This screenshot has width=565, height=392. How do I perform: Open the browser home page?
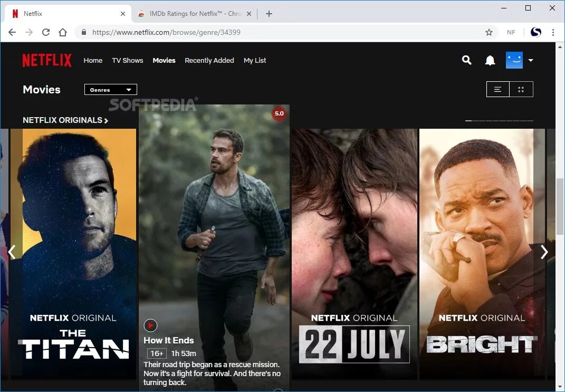[63, 32]
